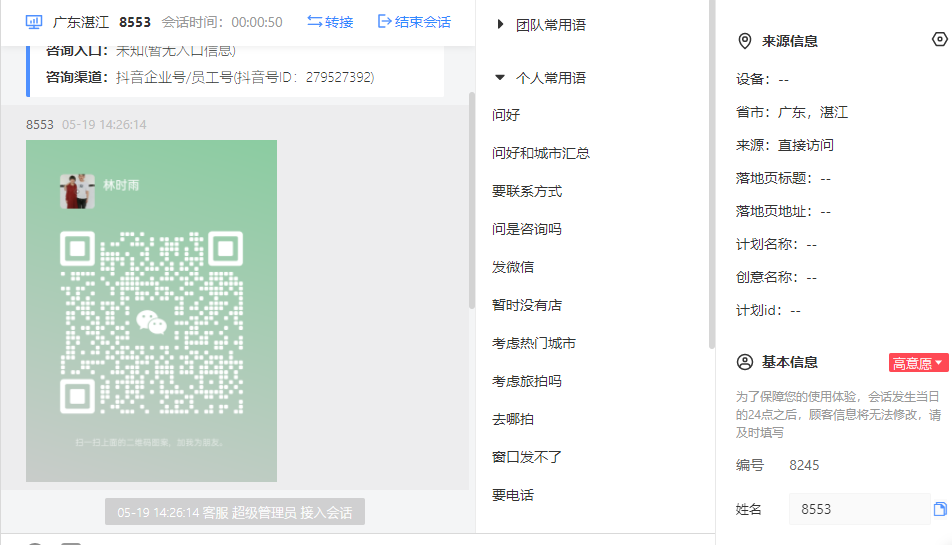The image size is (952, 545).
Task: Click the location pin icon by 来源信息
Action: (x=744, y=41)
